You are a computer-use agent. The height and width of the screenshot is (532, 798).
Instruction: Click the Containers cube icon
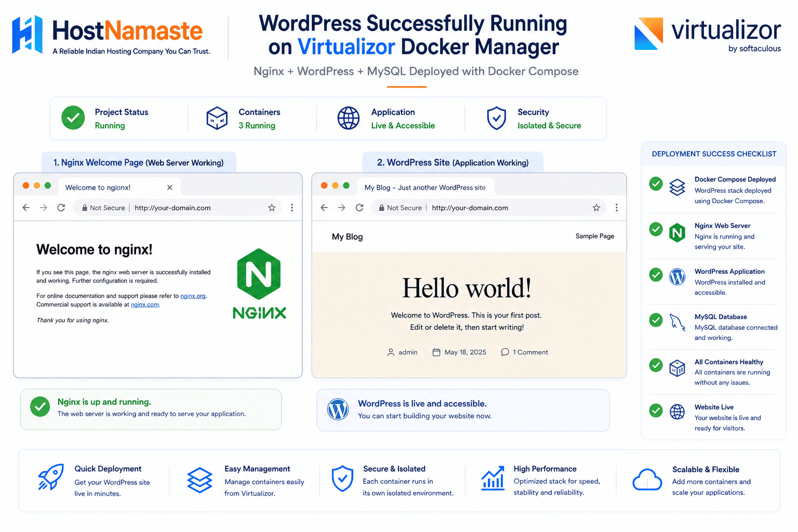tap(217, 118)
